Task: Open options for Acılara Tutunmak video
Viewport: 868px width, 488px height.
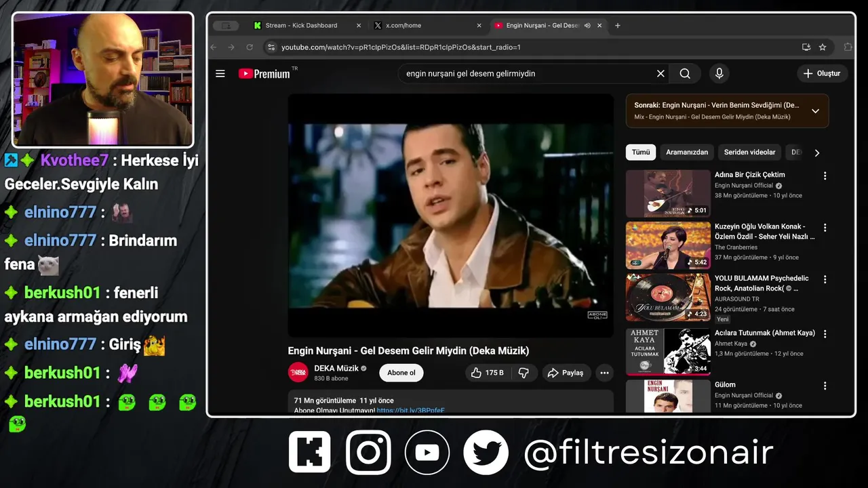Action: (825, 333)
